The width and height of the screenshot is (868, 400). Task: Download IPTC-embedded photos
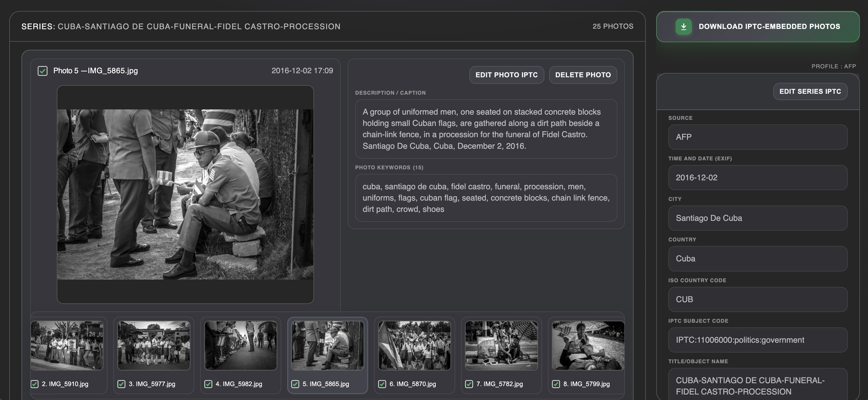tap(769, 27)
